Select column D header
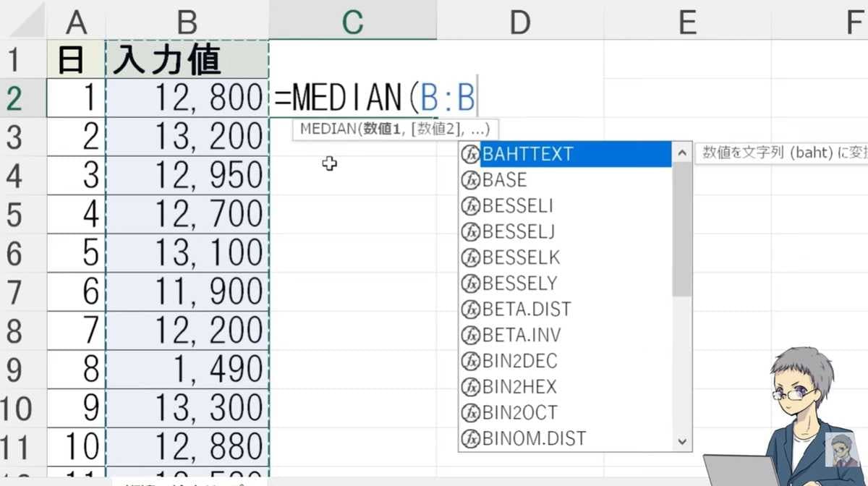Viewport: 868px width, 486px height. 519,22
